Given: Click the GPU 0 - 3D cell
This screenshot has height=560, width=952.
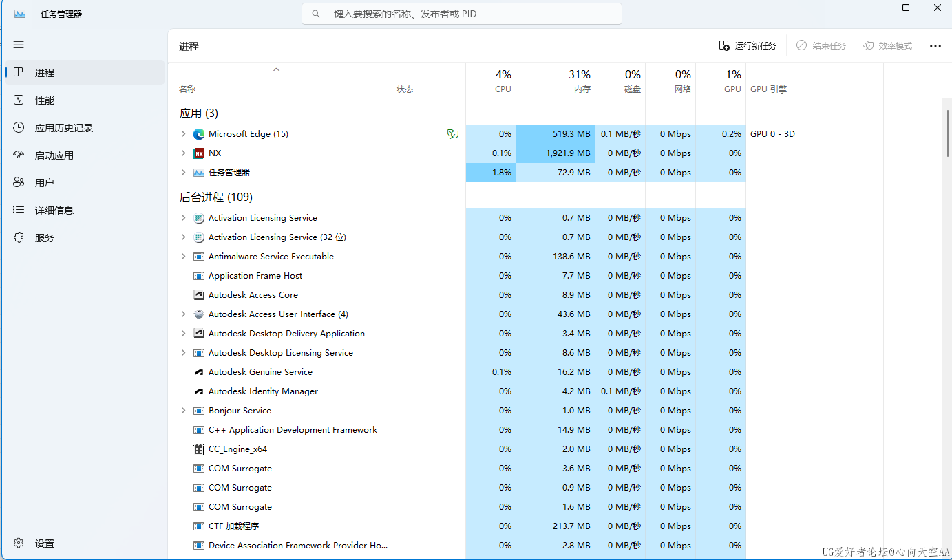Looking at the screenshot, I should pyautogui.click(x=814, y=134).
